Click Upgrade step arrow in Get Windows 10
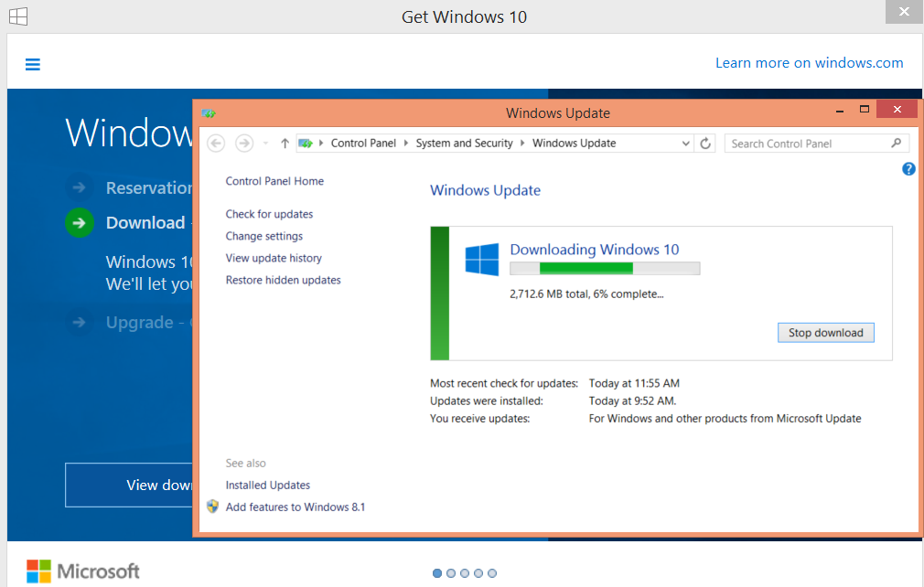Viewport: 924px width, 587px height. (x=79, y=322)
